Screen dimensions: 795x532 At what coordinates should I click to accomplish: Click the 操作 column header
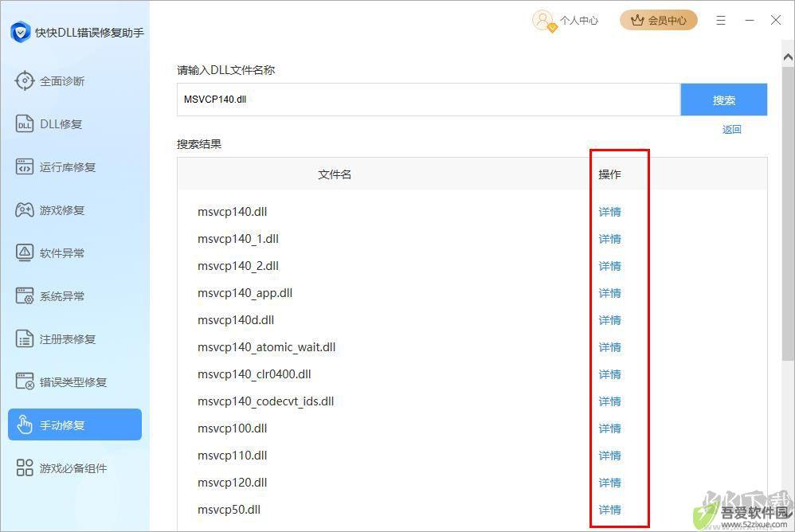coord(609,174)
